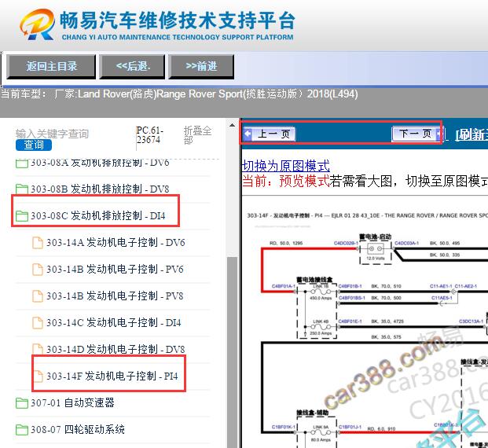
Task: Click folder icon beside 308-07
Action: (22, 430)
